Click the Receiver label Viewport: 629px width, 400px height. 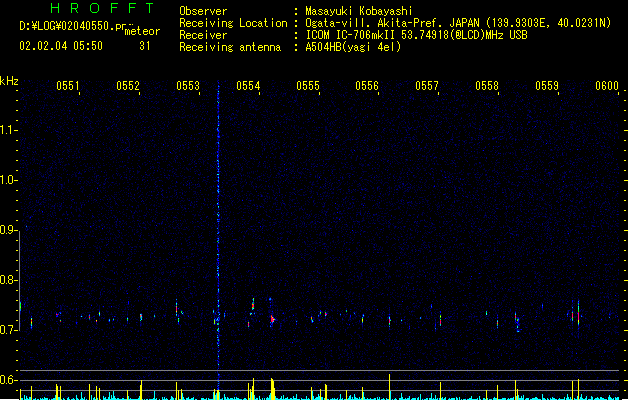[x=203, y=35]
